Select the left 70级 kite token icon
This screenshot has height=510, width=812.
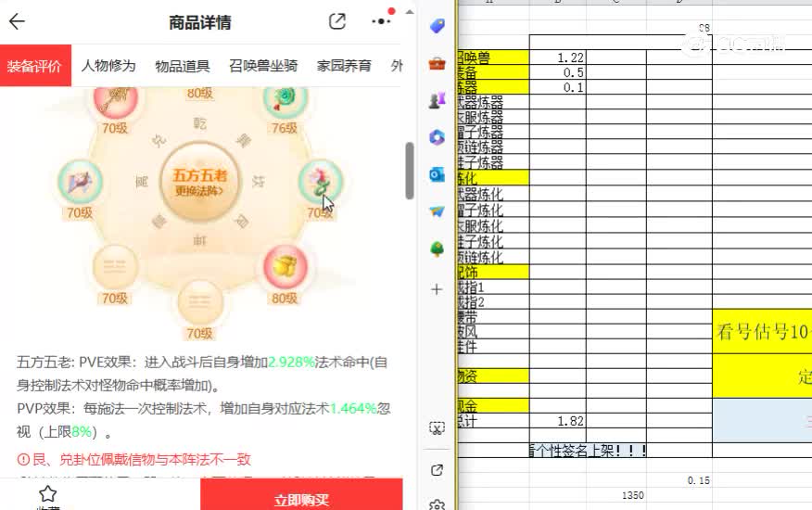click(x=79, y=182)
